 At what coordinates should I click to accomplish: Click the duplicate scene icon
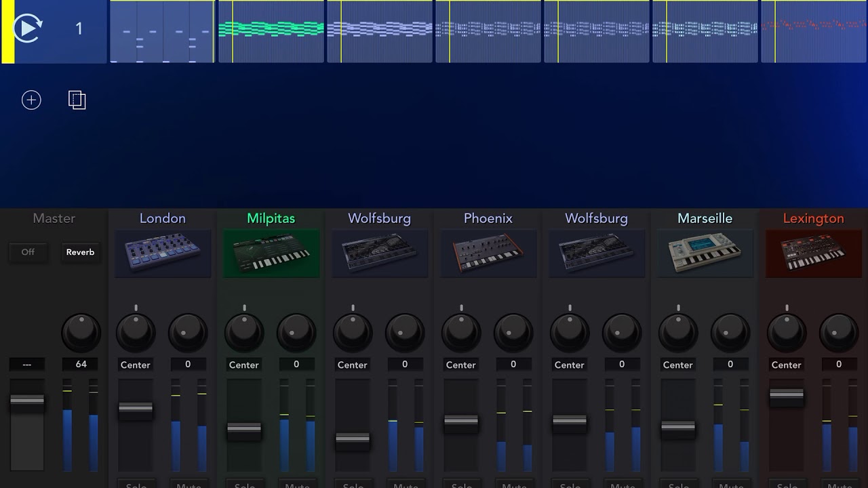point(77,100)
